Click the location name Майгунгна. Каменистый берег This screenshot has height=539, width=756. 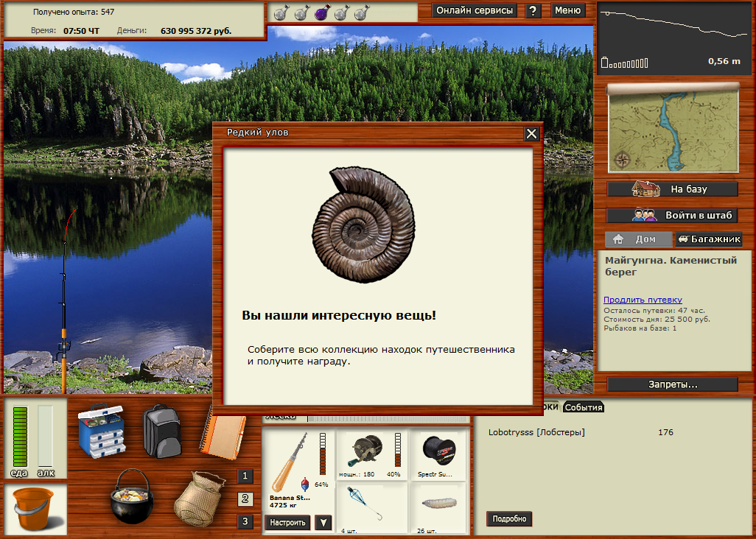point(671,266)
